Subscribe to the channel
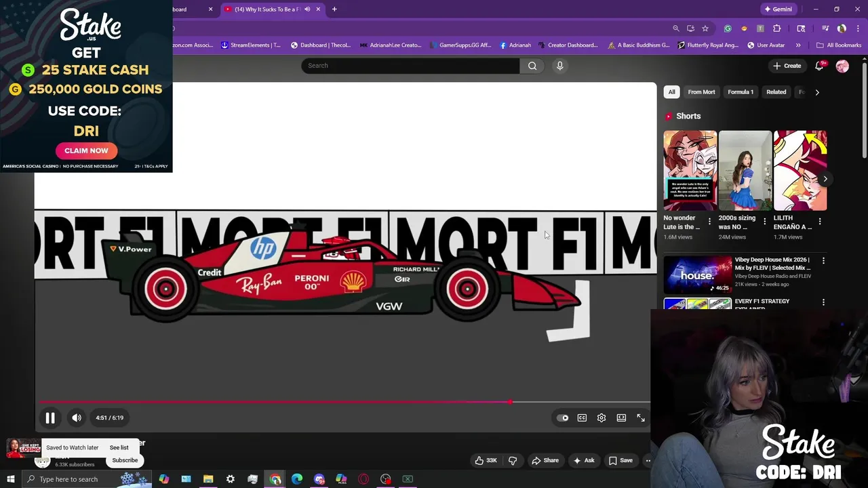This screenshot has width=868, height=488. (125, 461)
